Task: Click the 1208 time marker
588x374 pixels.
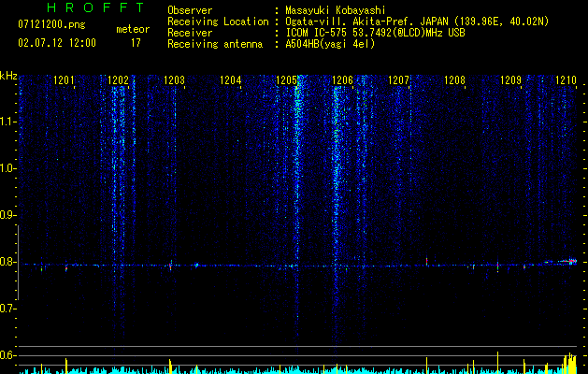Action: point(455,80)
